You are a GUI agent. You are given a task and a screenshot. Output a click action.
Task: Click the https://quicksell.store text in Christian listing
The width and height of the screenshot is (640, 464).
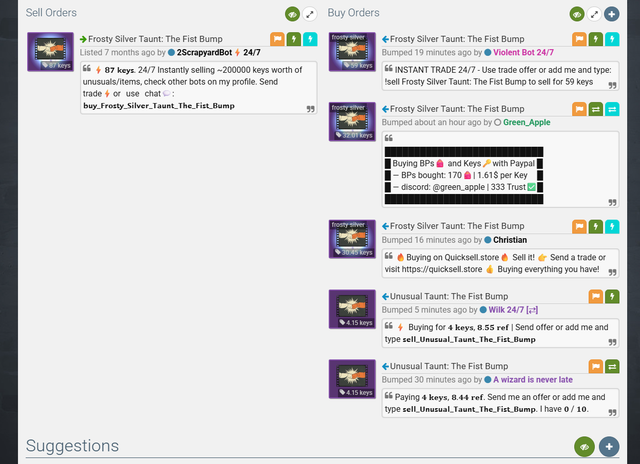pos(442,269)
